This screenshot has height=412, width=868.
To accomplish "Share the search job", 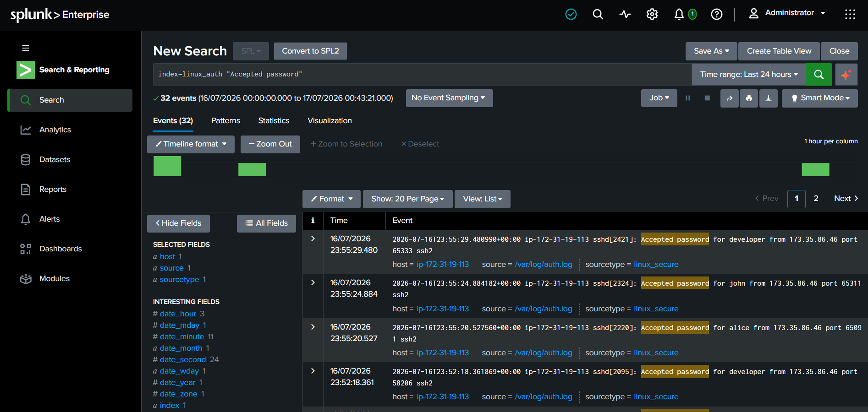I will pyautogui.click(x=730, y=98).
